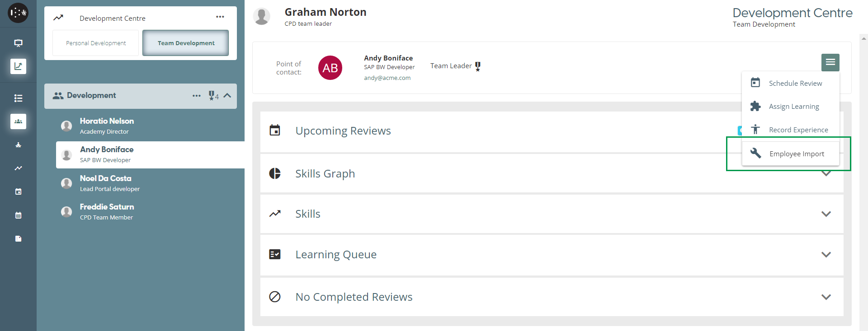The width and height of the screenshot is (868, 331).
Task: Open the hamburger actions menu button
Action: (830, 62)
